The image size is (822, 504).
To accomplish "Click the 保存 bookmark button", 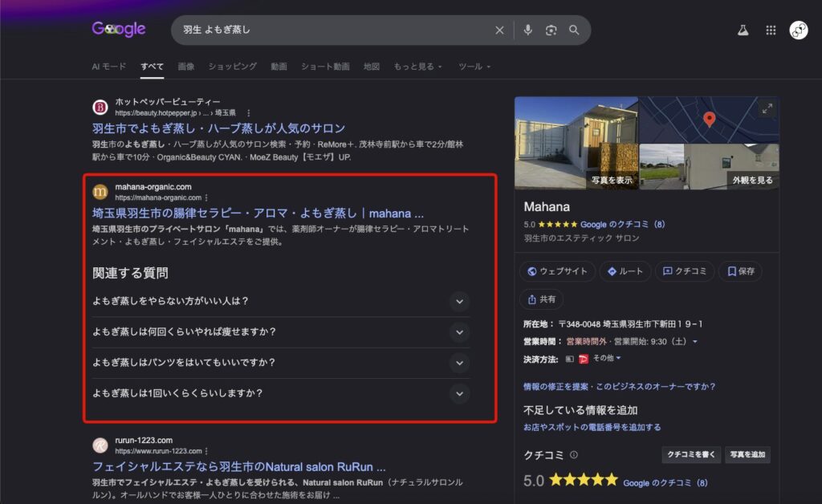I will tap(740, 271).
